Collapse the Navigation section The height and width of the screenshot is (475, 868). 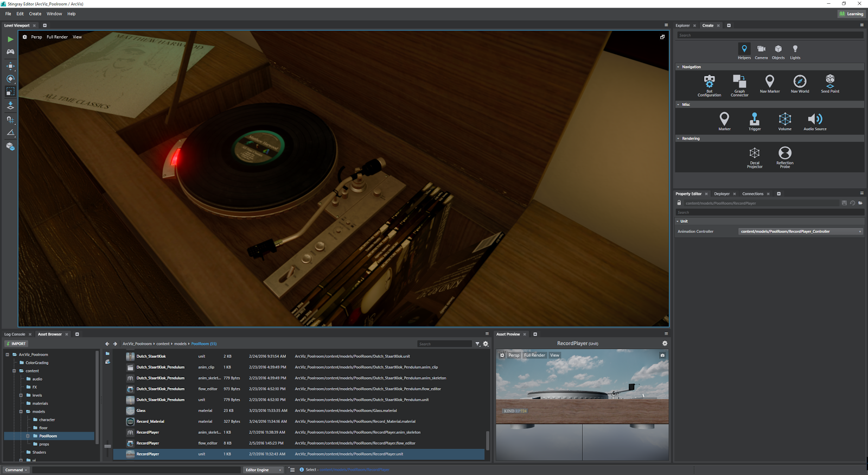coord(678,67)
